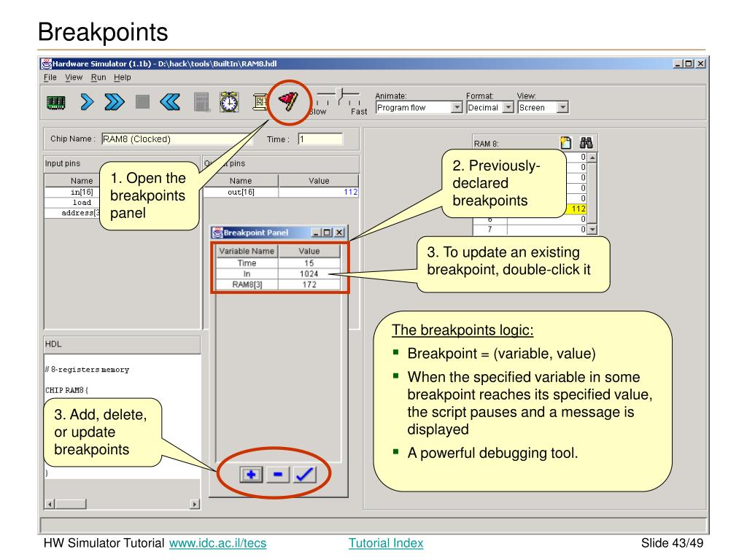This screenshot has height=560, width=747.
Task: Open the Run menu
Action: (x=98, y=77)
